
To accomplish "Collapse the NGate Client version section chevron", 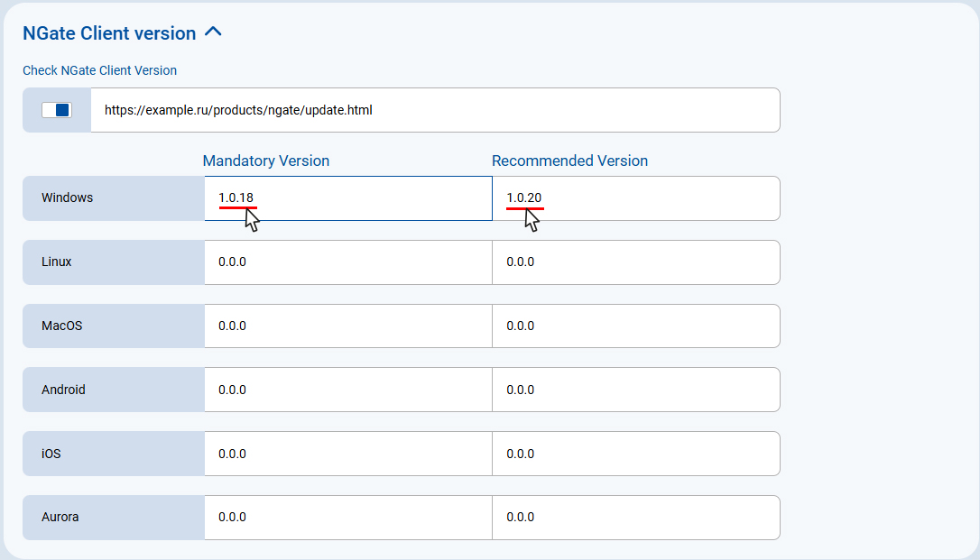I will tap(213, 32).
